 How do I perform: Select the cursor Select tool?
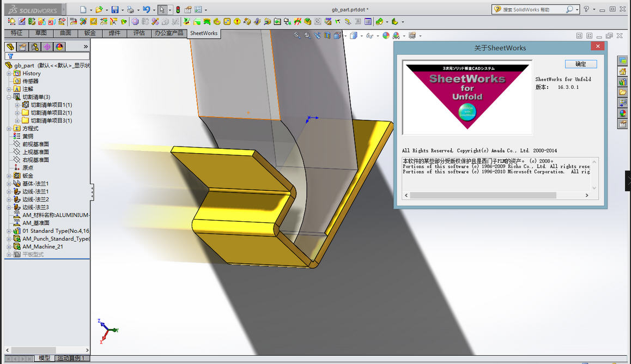(x=162, y=10)
